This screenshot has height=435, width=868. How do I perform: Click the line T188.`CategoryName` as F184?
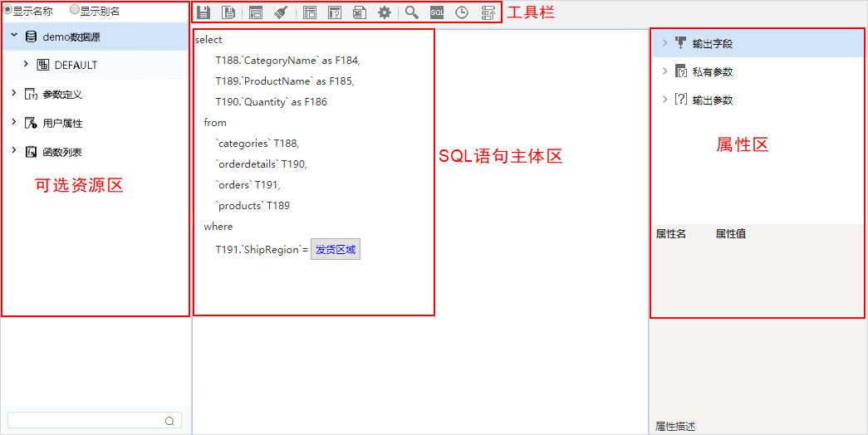pos(288,61)
